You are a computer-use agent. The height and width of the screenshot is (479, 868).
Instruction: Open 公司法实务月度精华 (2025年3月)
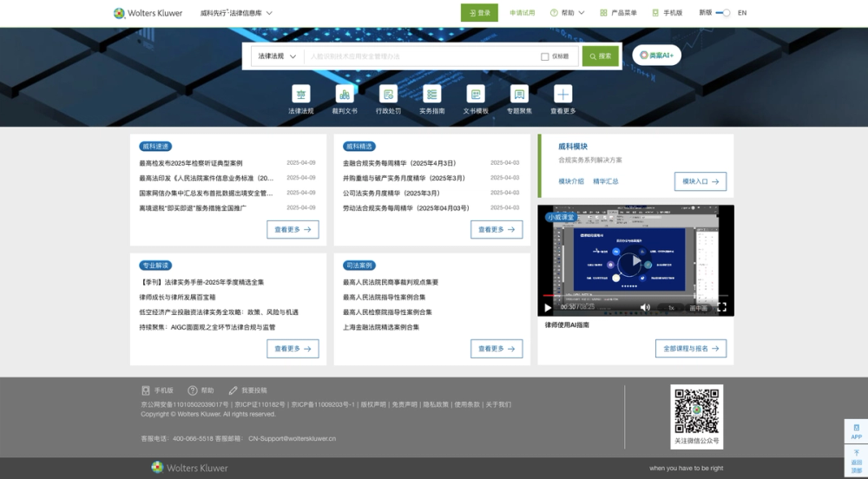point(391,193)
